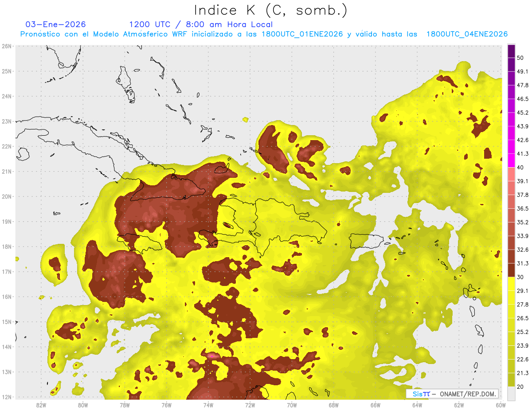
Task: Click the colorbar value "45.2"
Action: click(x=522, y=113)
